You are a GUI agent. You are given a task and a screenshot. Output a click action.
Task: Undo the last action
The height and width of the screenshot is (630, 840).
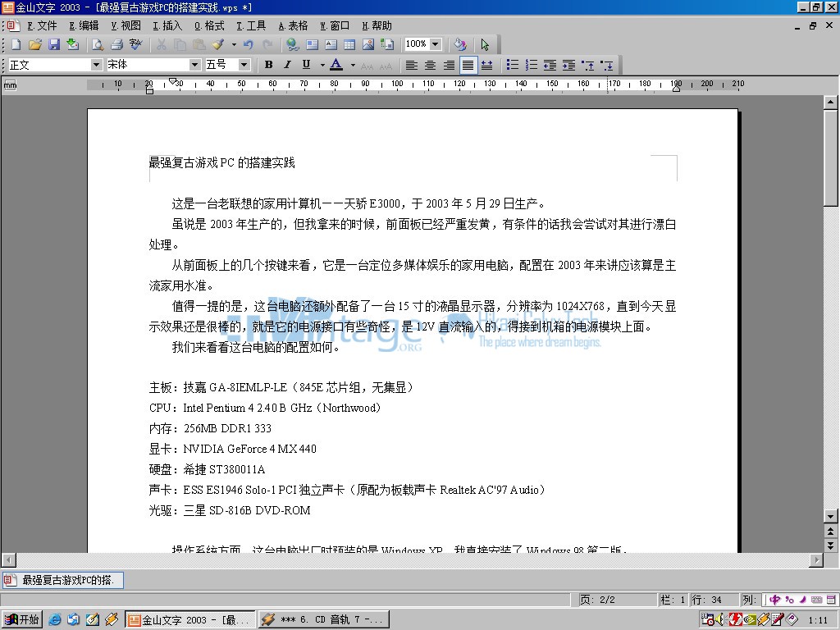pos(248,44)
